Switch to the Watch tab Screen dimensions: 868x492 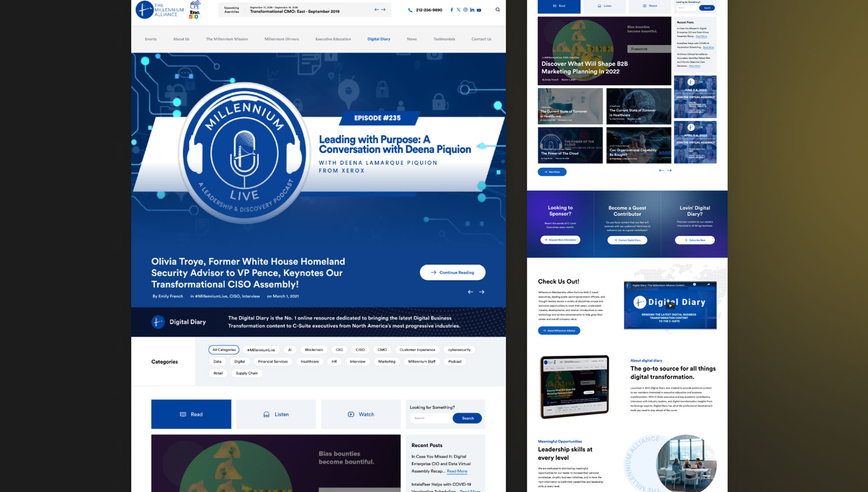point(361,414)
